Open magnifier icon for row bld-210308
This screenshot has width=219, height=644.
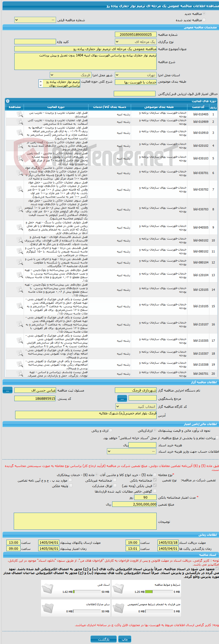pyautogui.click(x=20, y=365)
